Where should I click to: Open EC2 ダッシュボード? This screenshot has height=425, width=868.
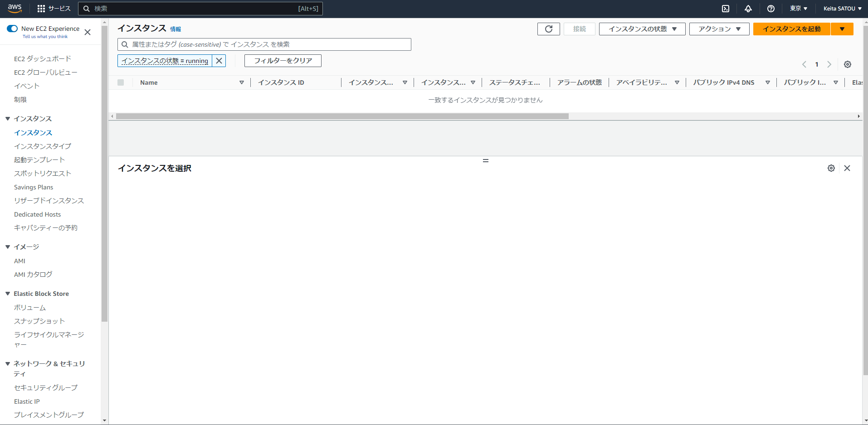tap(43, 59)
